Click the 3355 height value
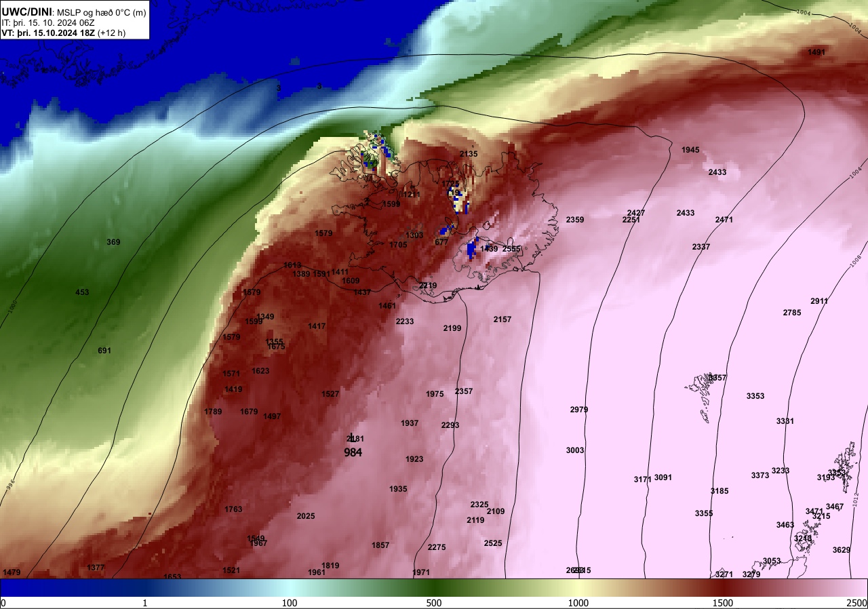 point(704,513)
